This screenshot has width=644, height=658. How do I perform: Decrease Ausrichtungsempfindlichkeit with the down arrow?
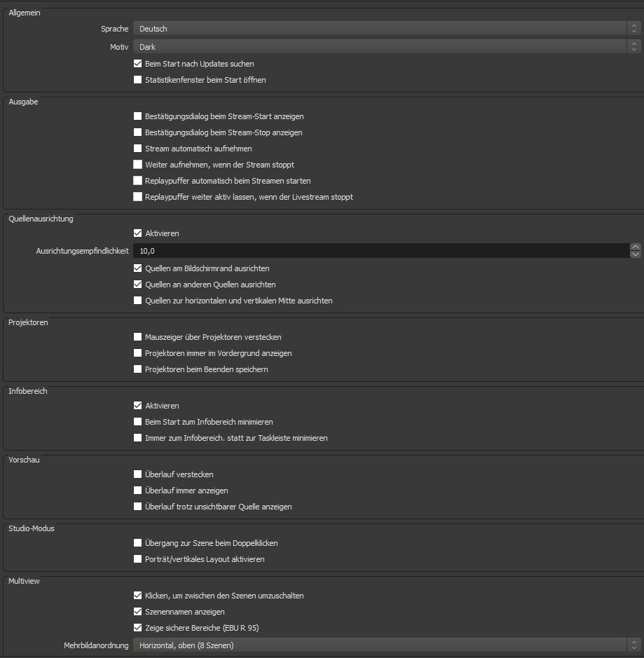pos(635,254)
